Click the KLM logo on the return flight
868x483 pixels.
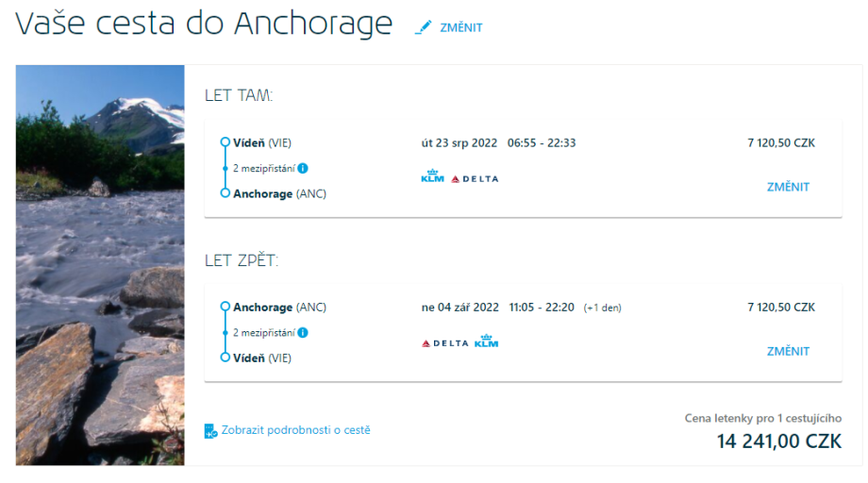486,341
